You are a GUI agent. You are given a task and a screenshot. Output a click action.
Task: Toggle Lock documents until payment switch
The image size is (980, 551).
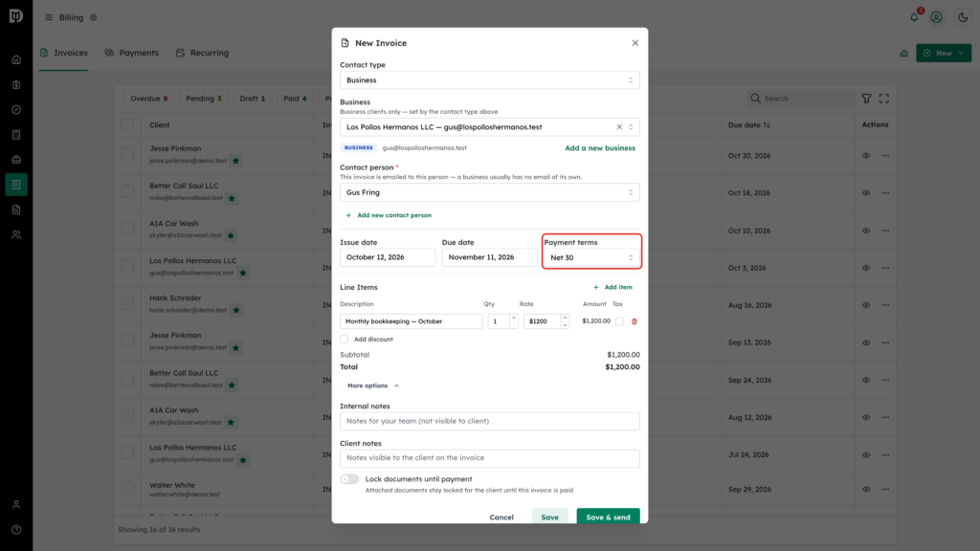point(349,479)
